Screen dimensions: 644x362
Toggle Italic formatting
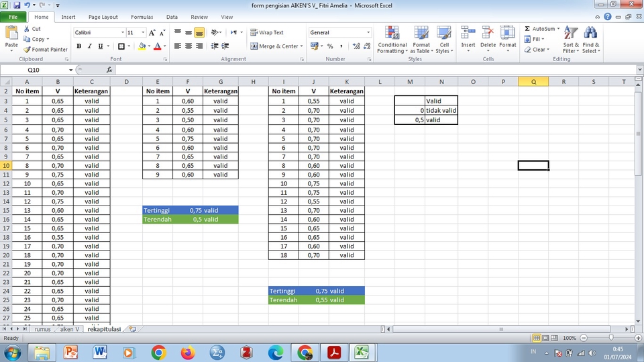(89, 46)
